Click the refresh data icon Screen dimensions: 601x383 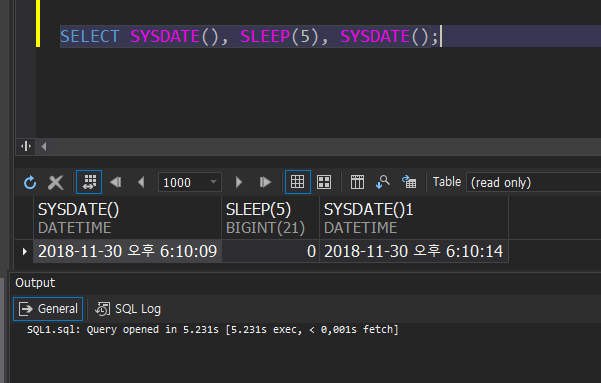pyautogui.click(x=30, y=182)
